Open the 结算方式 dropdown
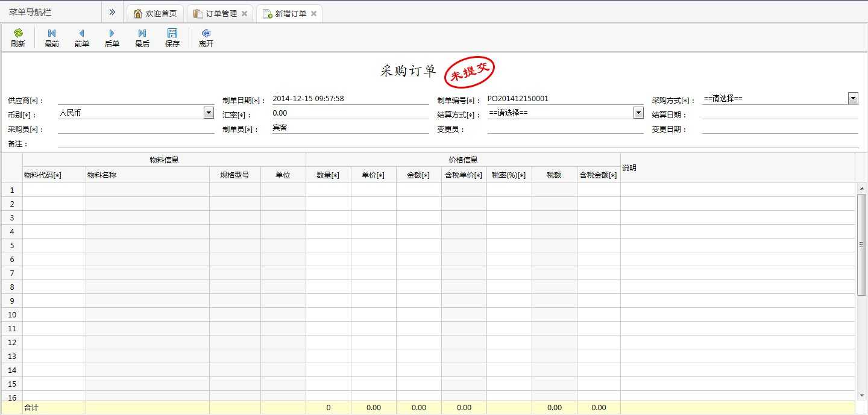868x415 pixels. [x=638, y=113]
